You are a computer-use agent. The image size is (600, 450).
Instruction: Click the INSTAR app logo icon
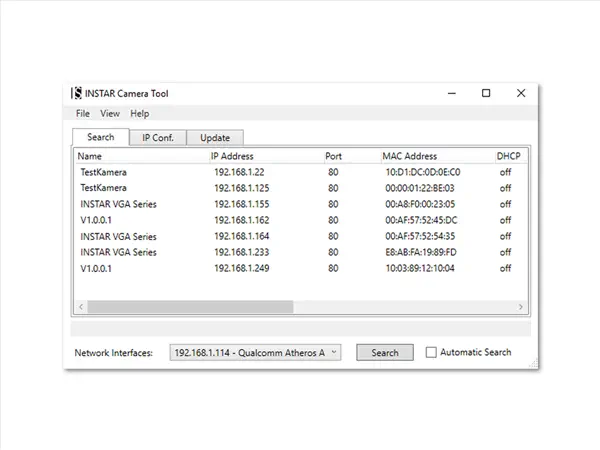click(78, 93)
